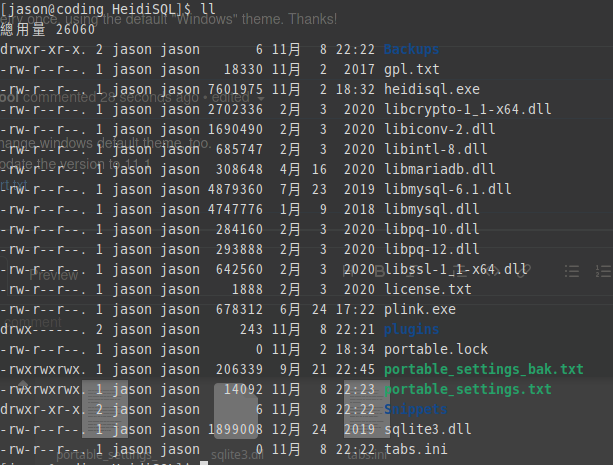Click the file size 678312
Screen dimensions: 613x465
point(239,309)
